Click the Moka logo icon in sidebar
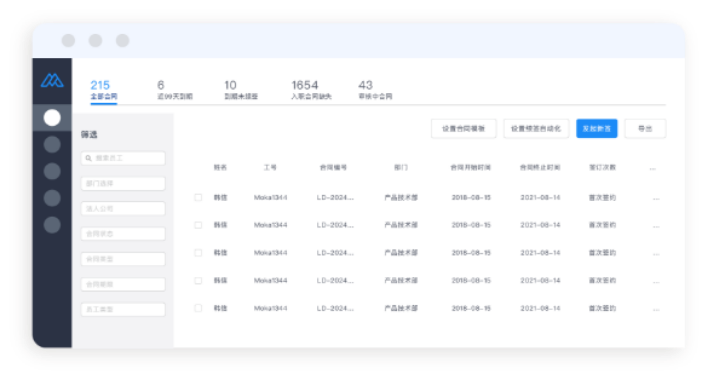The image size is (708, 380). [52, 80]
